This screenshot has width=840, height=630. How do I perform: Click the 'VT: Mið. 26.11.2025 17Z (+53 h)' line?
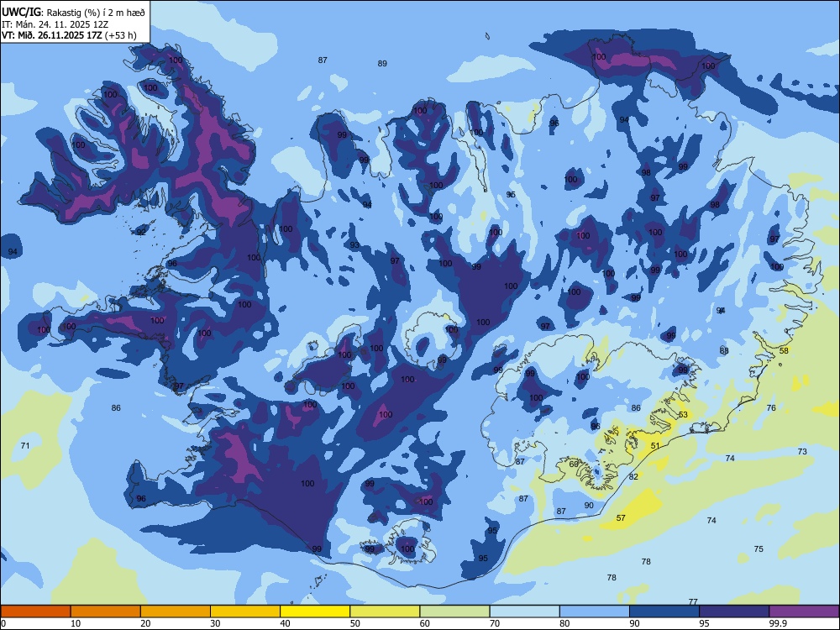[x=69, y=35]
